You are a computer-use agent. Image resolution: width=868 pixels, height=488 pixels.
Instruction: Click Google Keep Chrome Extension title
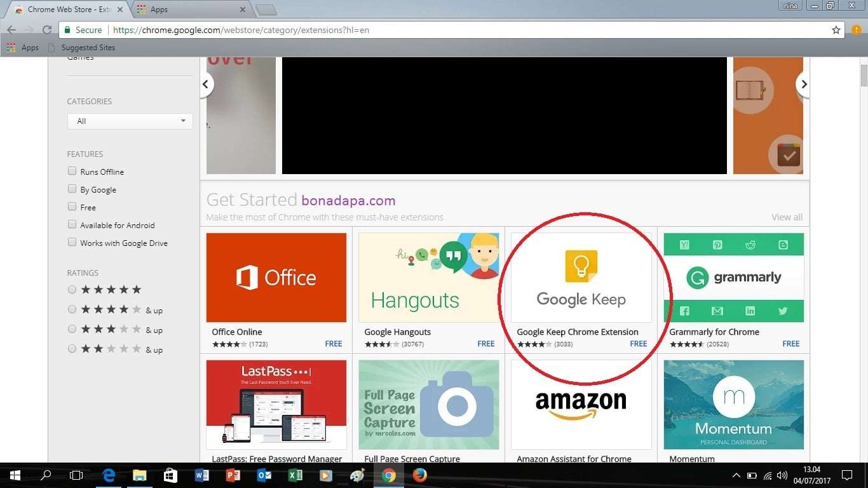click(x=578, y=332)
